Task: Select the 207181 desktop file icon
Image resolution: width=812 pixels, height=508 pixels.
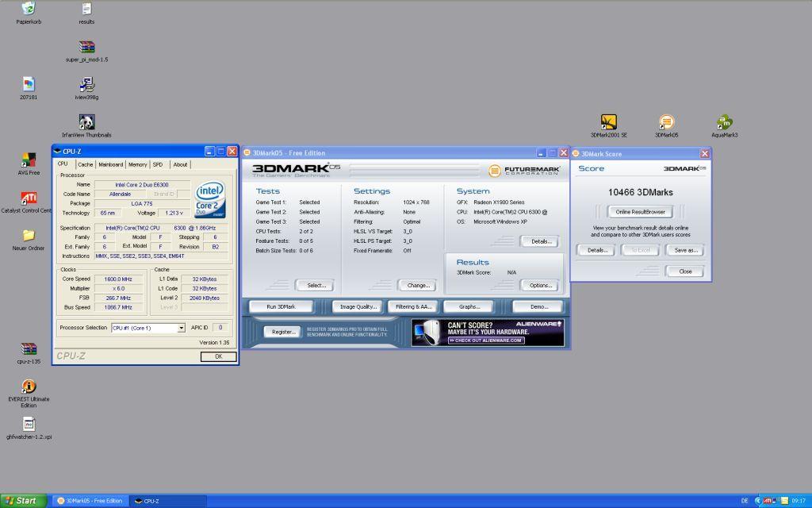Action: click(29, 84)
